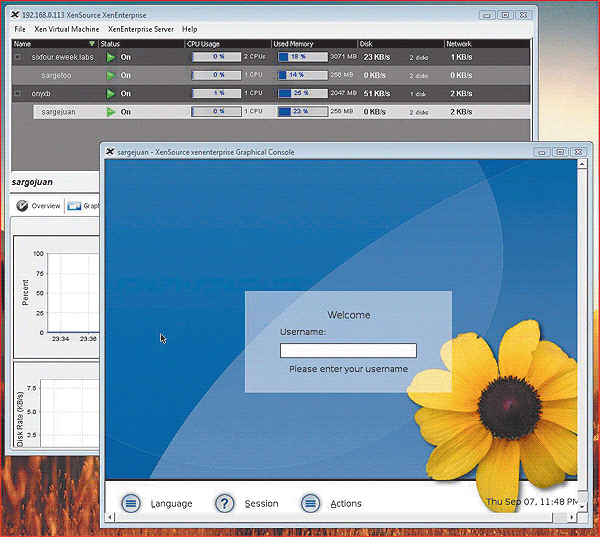Collapse the sbfour.eweek.labs server node

tap(17, 57)
